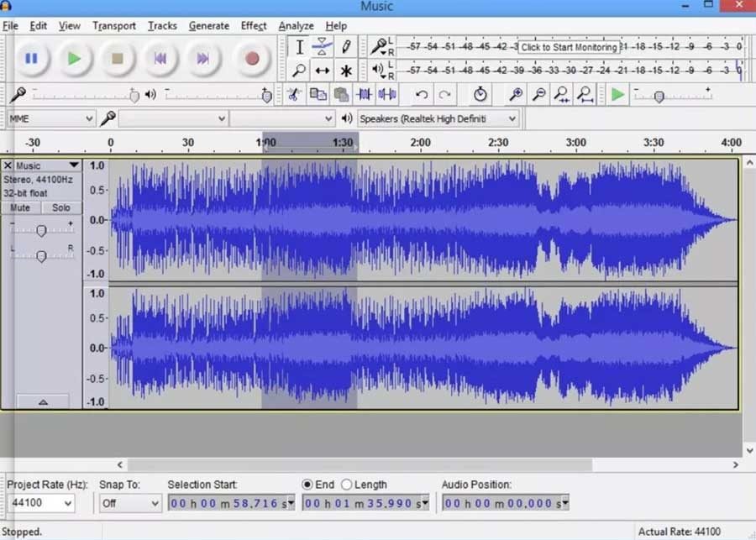Viewport: 756px width, 540px height.
Task: Open the recording device dropdown
Action: pos(173,118)
